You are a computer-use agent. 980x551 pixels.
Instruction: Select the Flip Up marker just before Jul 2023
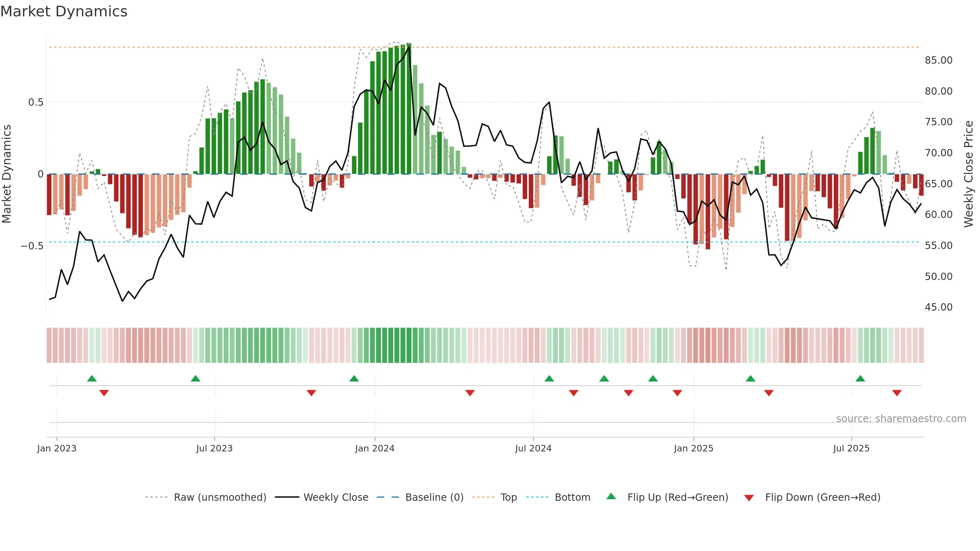(196, 378)
